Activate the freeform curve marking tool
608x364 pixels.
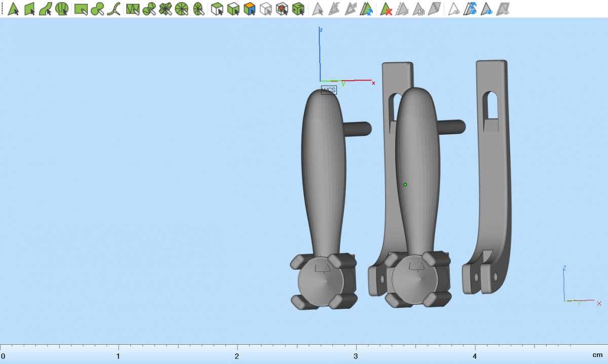tap(116, 9)
